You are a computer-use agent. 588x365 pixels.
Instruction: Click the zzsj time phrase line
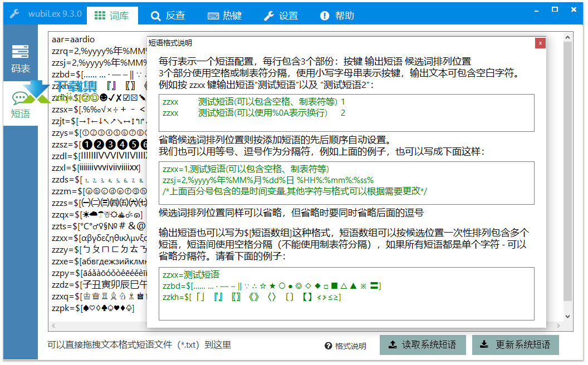point(99,62)
